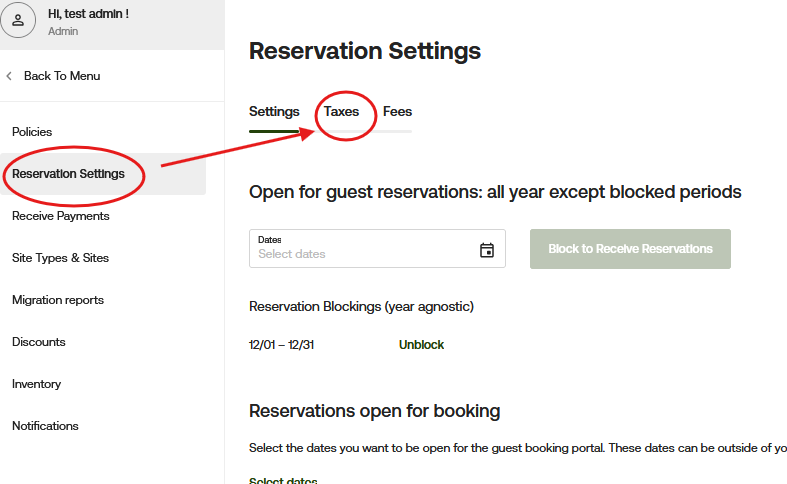This screenshot has width=787, height=484.
Task: Click the back chevron arrow icon
Action: click(x=9, y=76)
